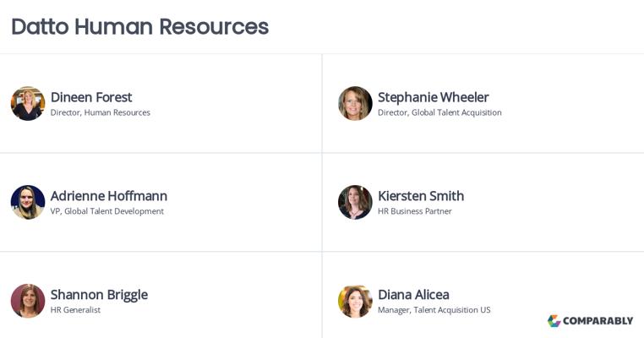
Task: Open the Stephanie Wheeler name link
Action: coord(434,98)
